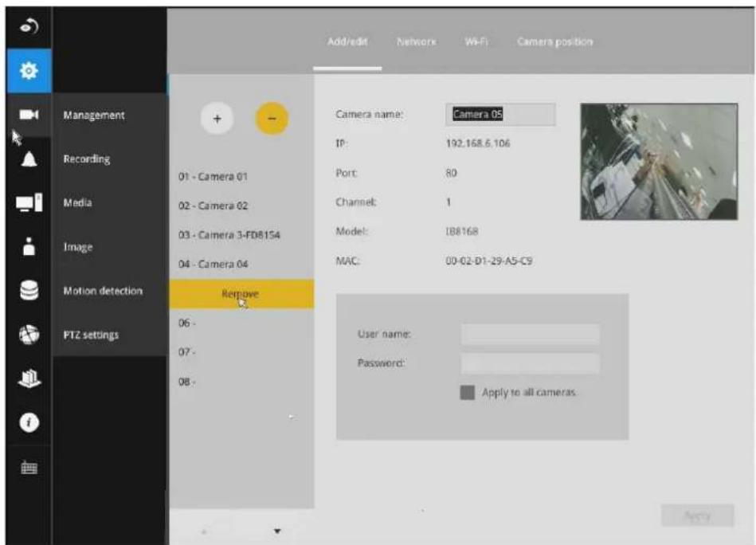Click the MAC address value
756x545 pixels.
coord(489,261)
